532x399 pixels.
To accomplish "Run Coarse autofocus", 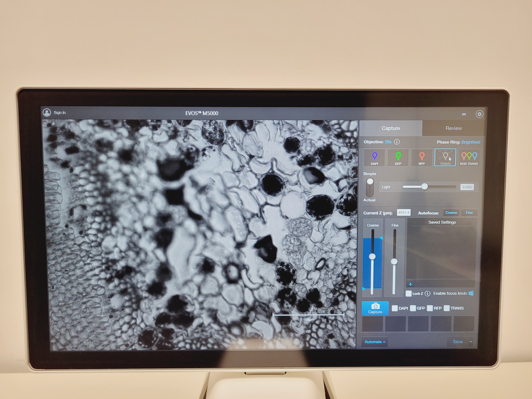I will [x=451, y=212].
